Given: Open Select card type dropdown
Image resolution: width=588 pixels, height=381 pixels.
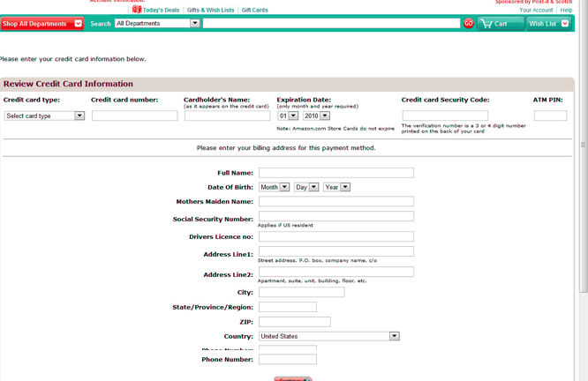Looking at the screenshot, I should (44, 116).
